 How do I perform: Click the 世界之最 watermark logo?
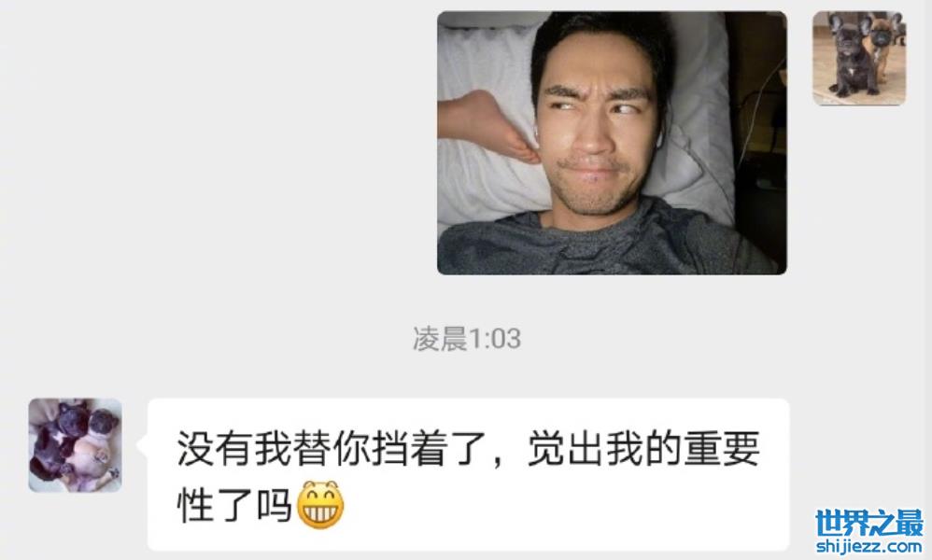pos(869,523)
